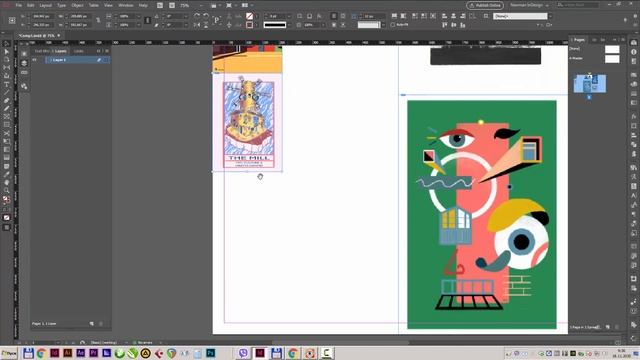Open the Layout menu
Screen dimensions: 640x360
click(x=45, y=5)
